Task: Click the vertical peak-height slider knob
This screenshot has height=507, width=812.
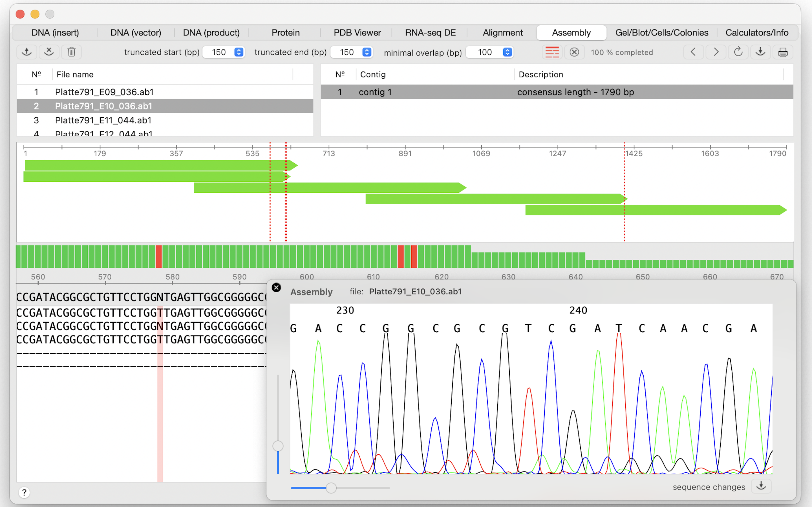Action: tap(278, 446)
